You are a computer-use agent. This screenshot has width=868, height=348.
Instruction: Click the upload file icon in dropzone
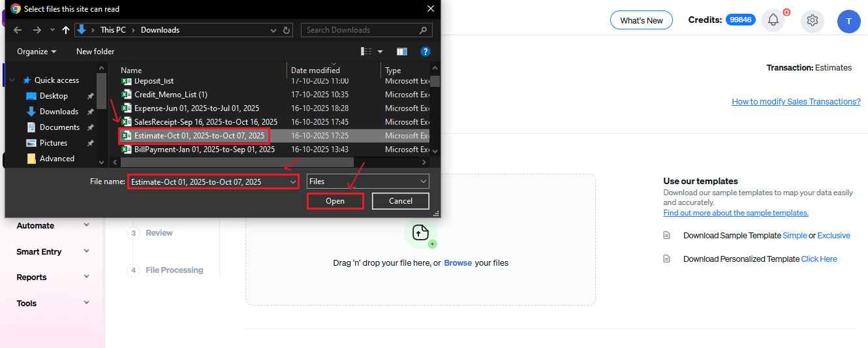click(x=420, y=232)
